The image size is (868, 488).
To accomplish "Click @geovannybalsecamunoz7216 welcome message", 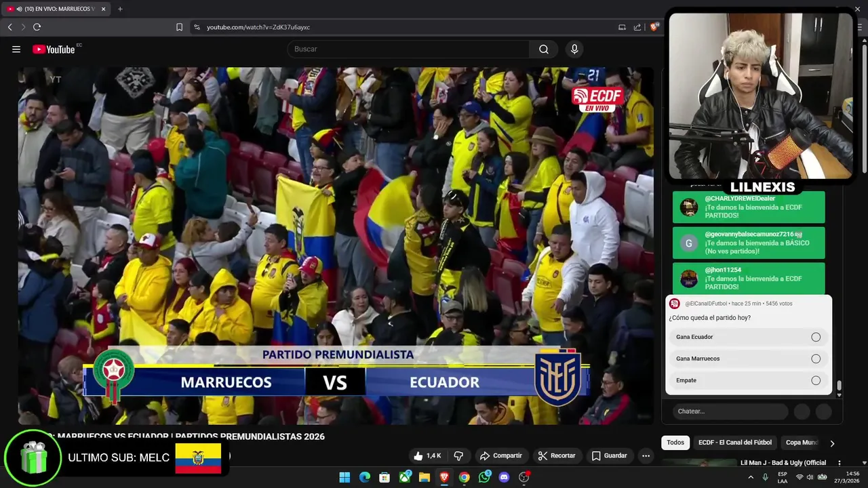I will [x=749, y=243].
